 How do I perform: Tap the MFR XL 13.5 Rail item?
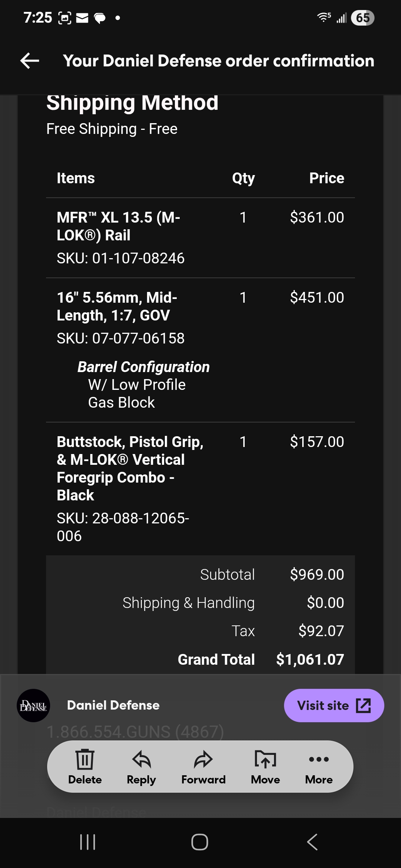click(x=118, y=226)
